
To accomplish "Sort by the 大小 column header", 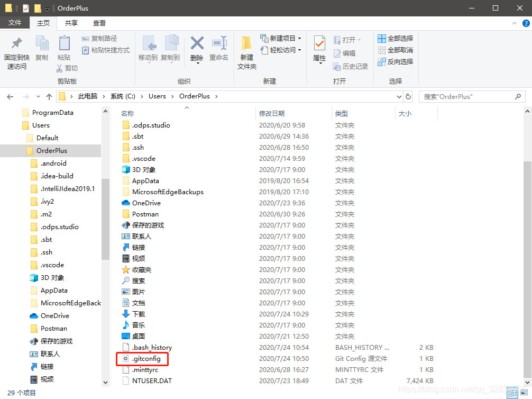I will pos(405,113).
